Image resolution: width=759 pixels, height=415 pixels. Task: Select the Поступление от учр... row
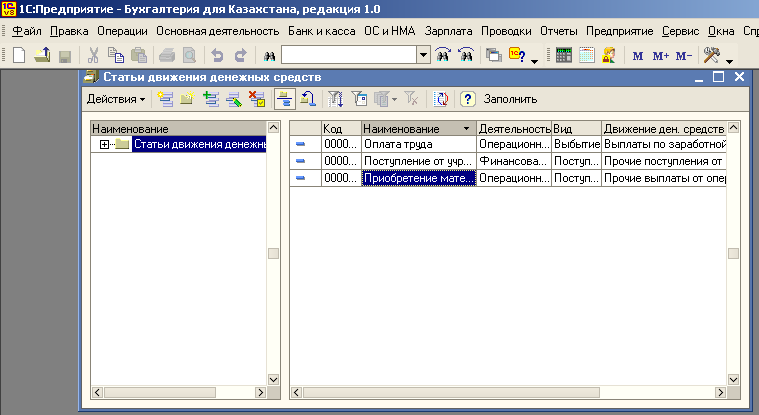508,161
